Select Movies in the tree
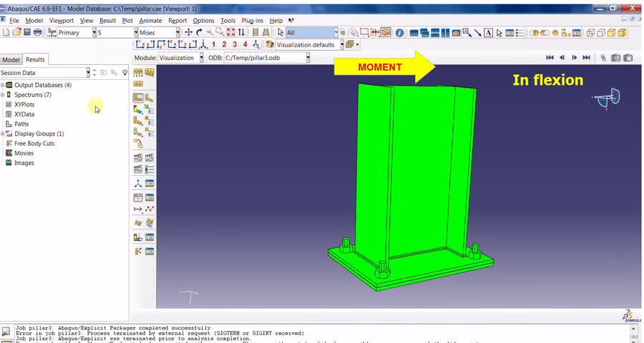Screen dimensions: 644x343 24,153
